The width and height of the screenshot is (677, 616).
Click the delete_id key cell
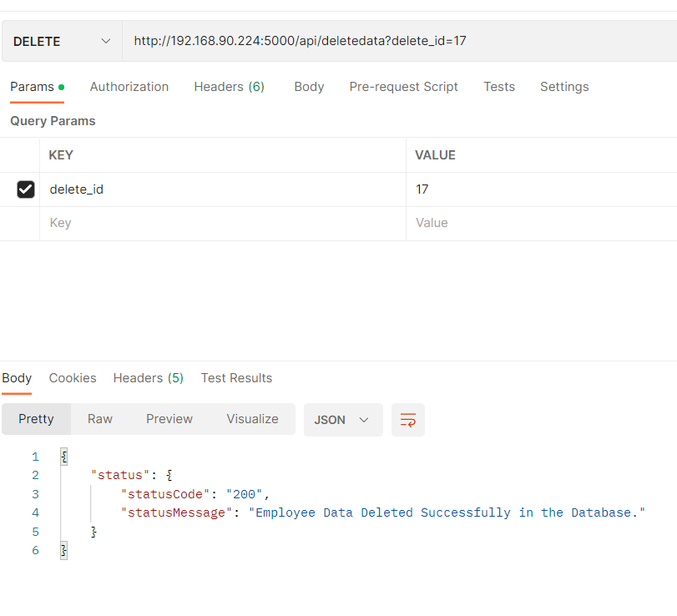(x=223, y=189)
